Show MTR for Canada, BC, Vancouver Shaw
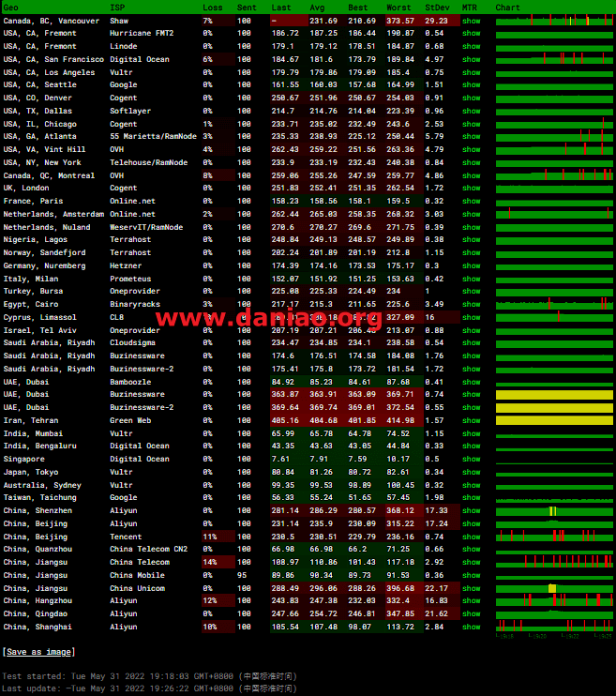The height and width of the screenshot is (696, 616). click(471, 21)
